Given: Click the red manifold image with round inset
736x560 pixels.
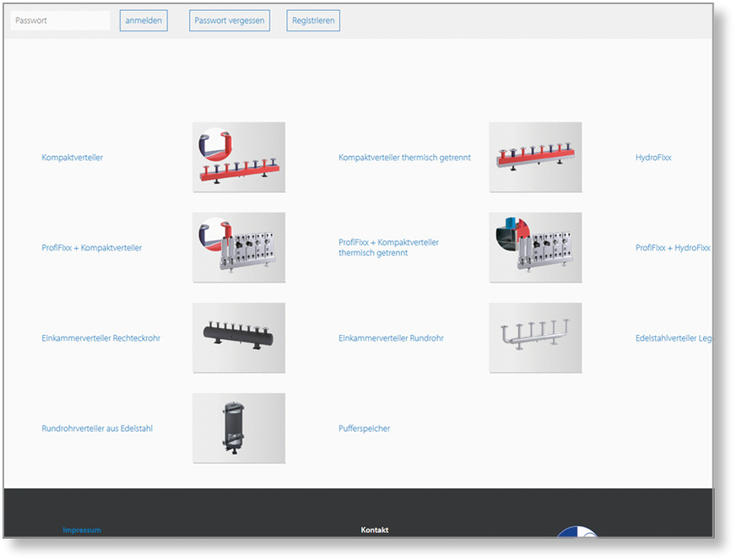Looking at the screenshot, I should tap(238, 158).
